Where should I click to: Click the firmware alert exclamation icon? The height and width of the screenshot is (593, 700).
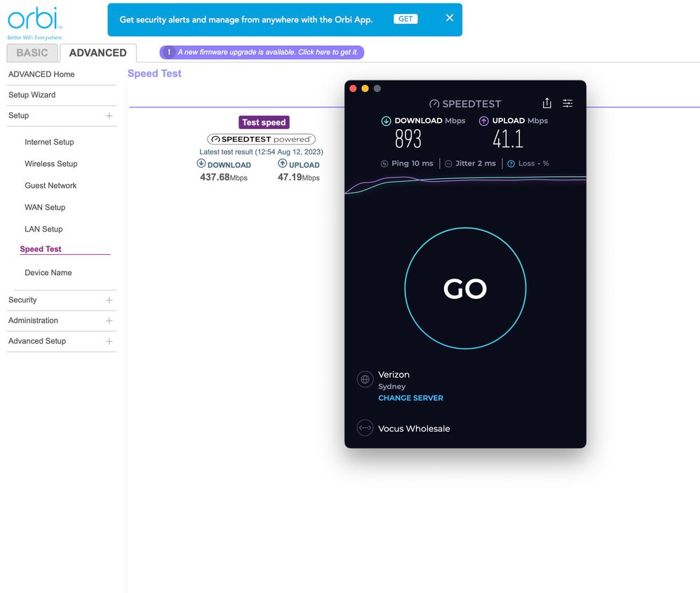(x=169, y=52)
